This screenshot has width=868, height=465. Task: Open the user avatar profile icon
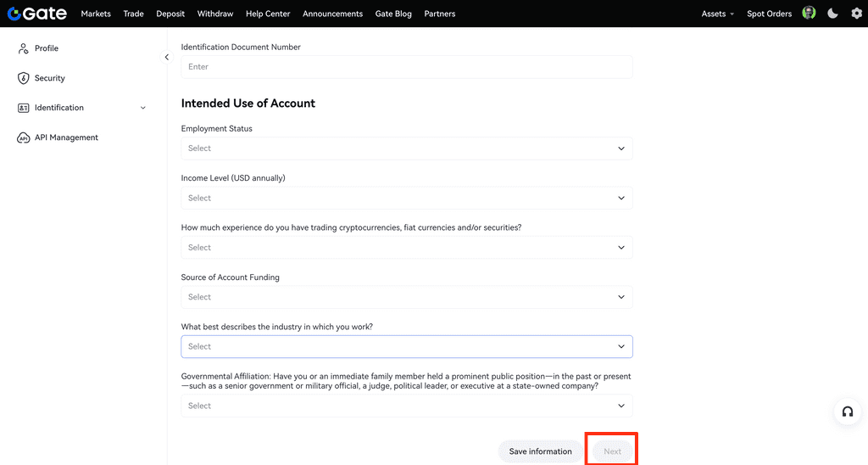coord(809,14)
